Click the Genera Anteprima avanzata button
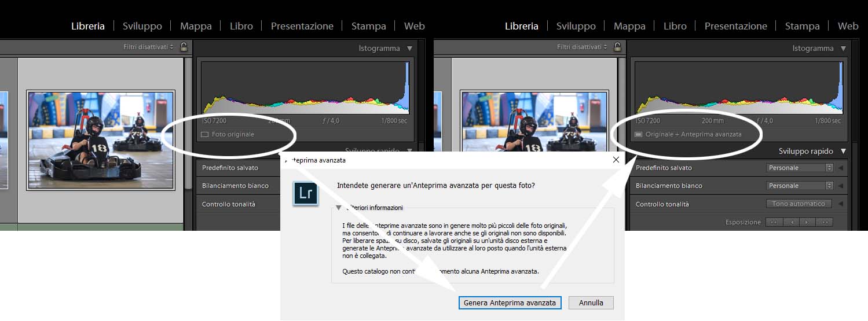868x321 pixels. click(510, 302)
